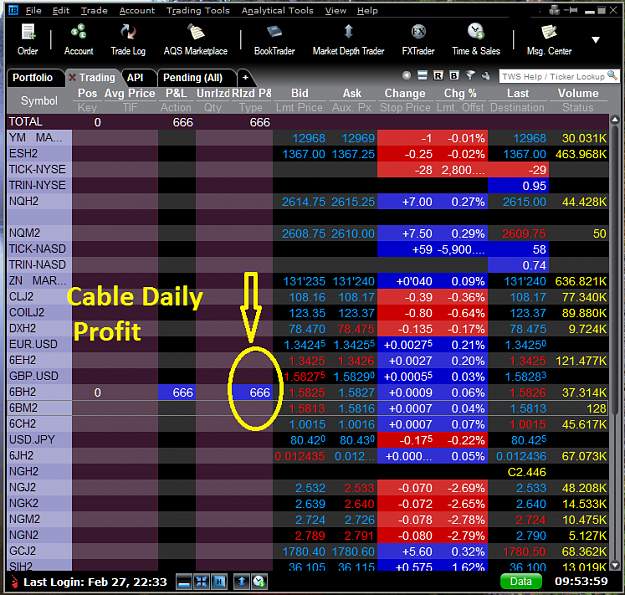Select the GBP.USD symbol row

(308, 376)
